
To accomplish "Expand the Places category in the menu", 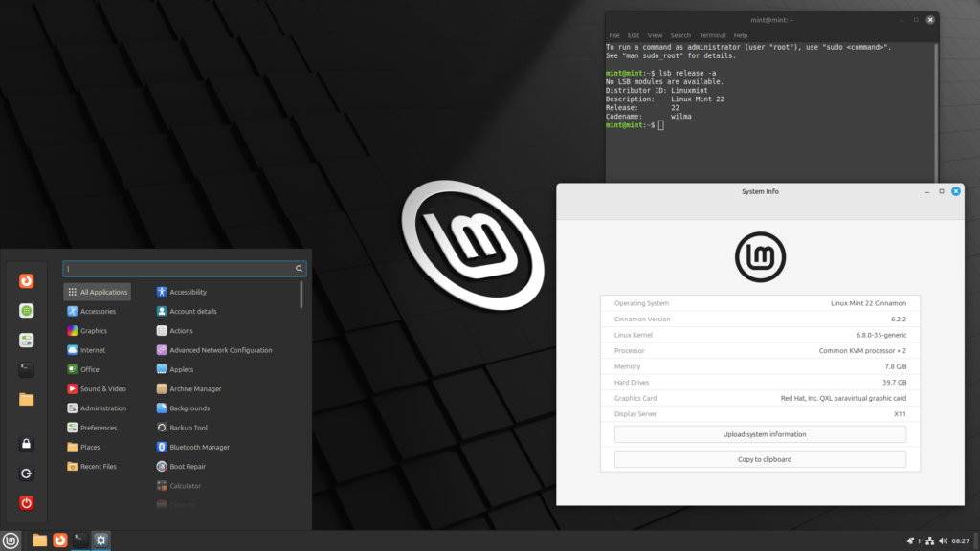I will (89, 447).
